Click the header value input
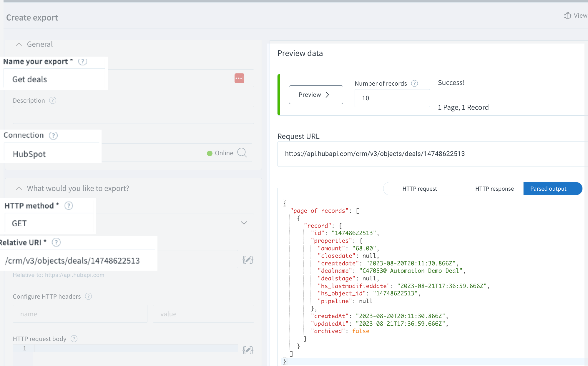Screen dimensions: 588x366 coord(203,314)
